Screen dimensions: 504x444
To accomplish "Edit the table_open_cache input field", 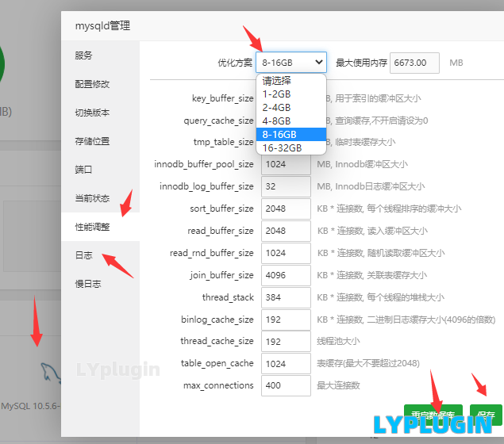I will click(286, 364).
